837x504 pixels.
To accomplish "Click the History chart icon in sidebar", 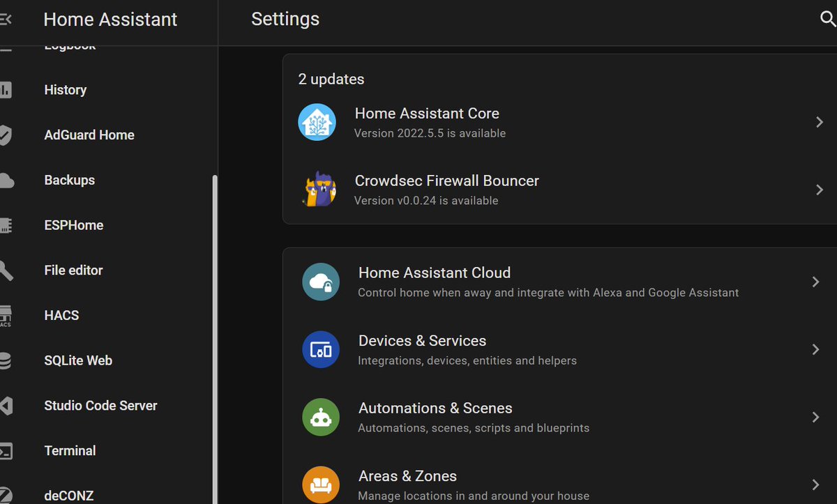I will click(5, 90).
